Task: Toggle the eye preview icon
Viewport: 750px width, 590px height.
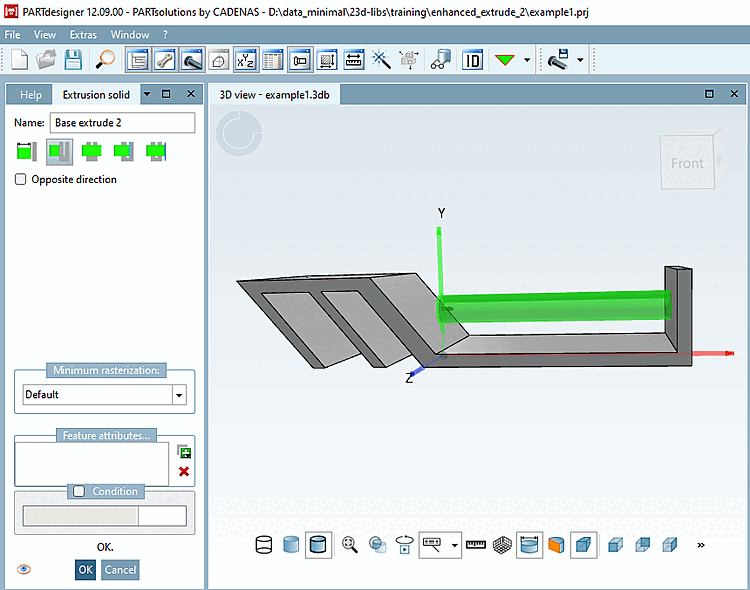Action: pyautogui.click(x=24, y=569)
